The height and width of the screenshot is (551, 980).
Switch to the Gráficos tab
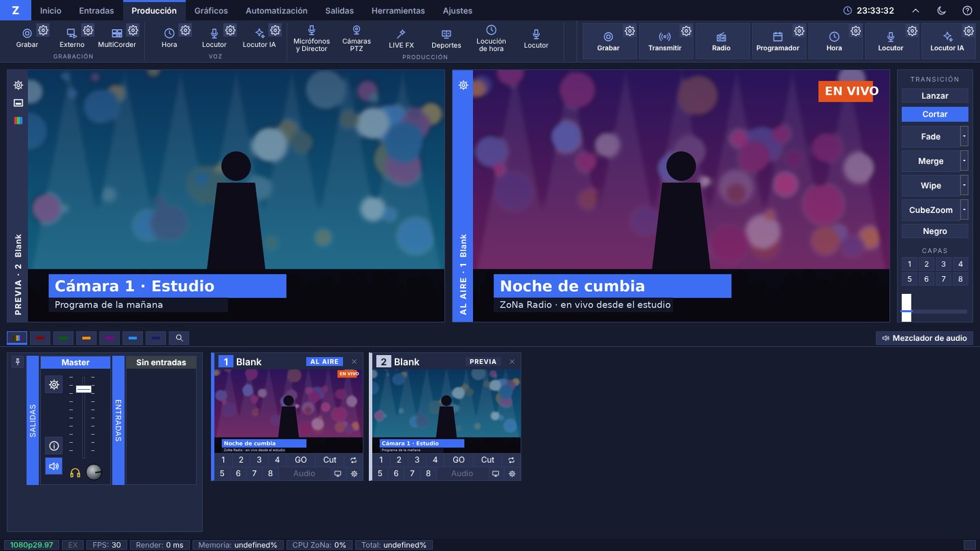(x=211, y=10)
